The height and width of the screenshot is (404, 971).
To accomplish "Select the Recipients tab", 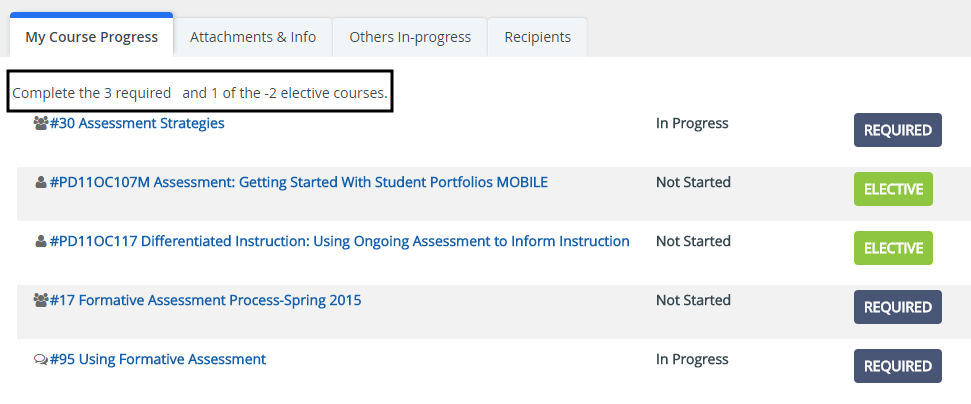I will click(x=538, y=37).
